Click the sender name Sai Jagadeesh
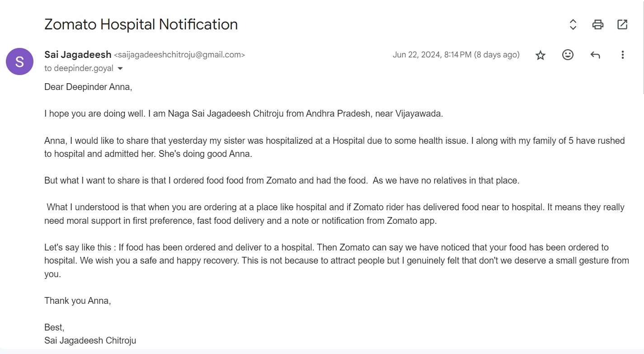The height and width of the screenshot is (354, 644). pyautogui.click(x=78, y=55)
